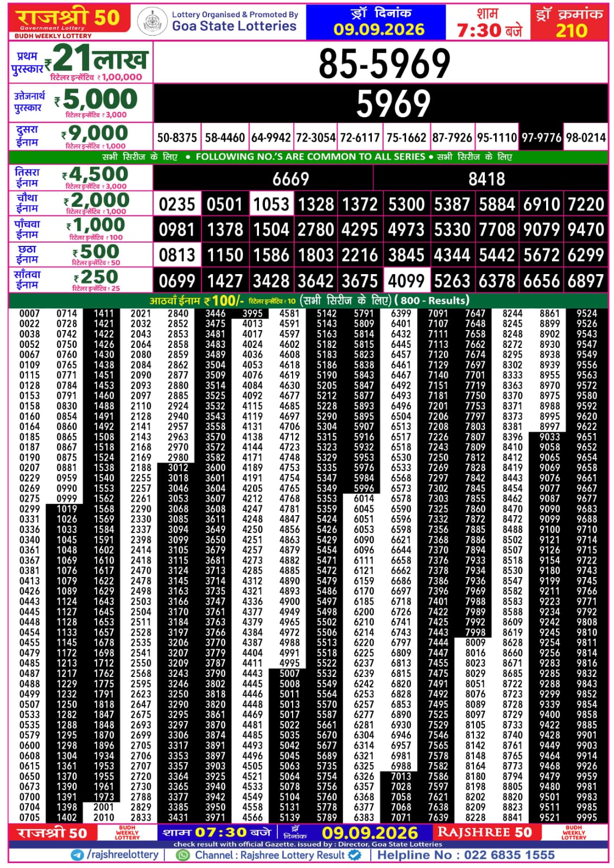614x868 pixels.
Task: Select seventh prize number 0699
Action: coord(177,281)
